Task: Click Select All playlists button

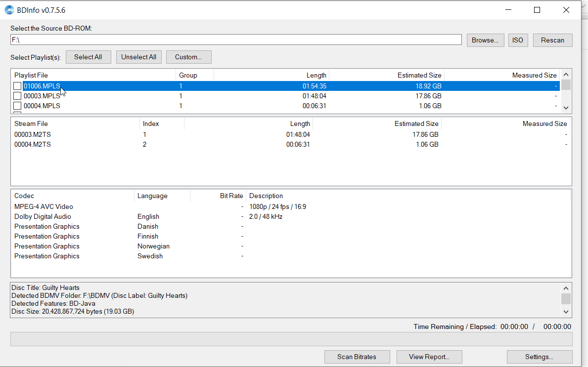Action: coord(88,57)
